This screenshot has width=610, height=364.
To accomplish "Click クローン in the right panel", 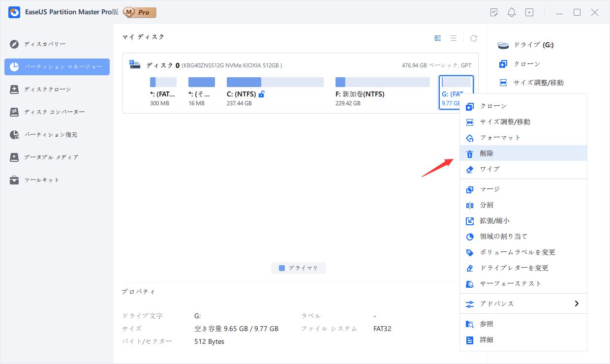I will click(526, 64).
